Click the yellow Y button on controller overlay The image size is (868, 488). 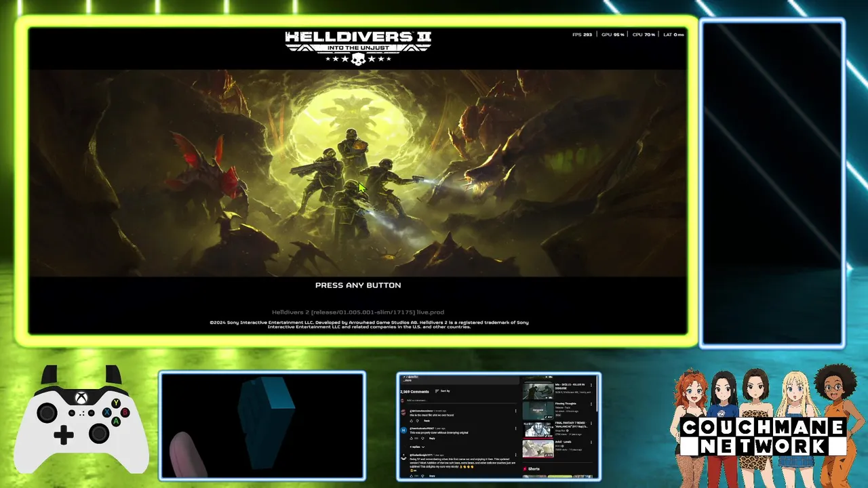[116, 403]
